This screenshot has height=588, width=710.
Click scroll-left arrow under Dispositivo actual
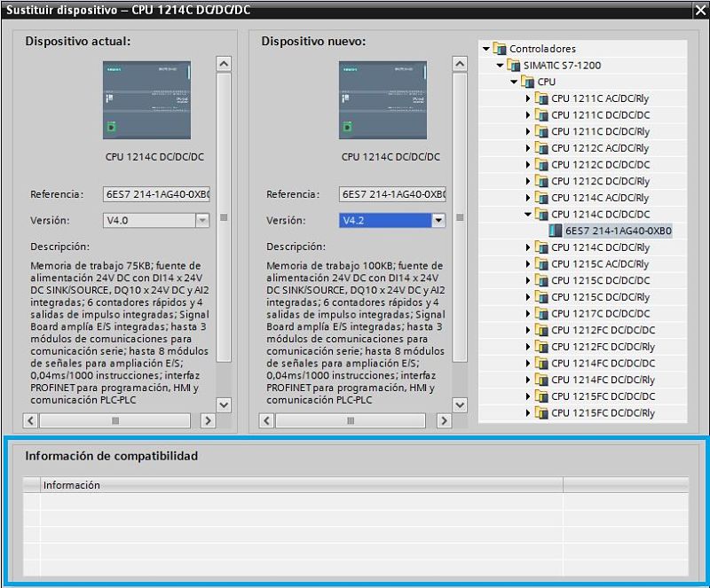pyautogui.click(x=30, y=420)
